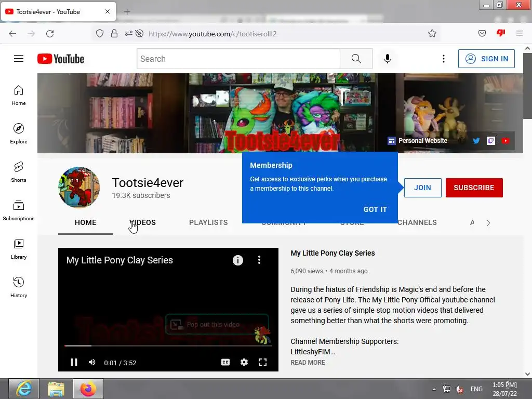532x399 pixels.
Task: Click the video progress bar
Action: pos(168,345)
